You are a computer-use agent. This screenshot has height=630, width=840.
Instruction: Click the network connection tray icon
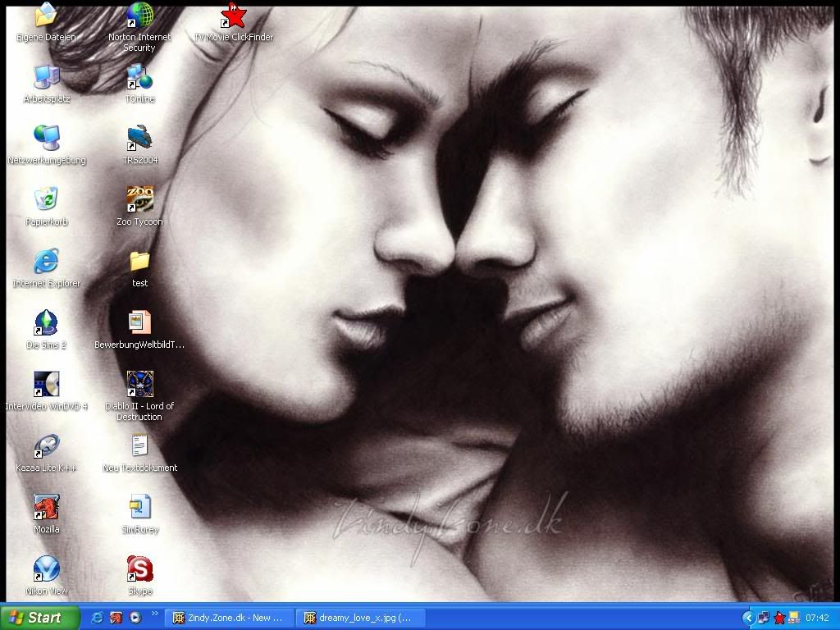point(764,619)
